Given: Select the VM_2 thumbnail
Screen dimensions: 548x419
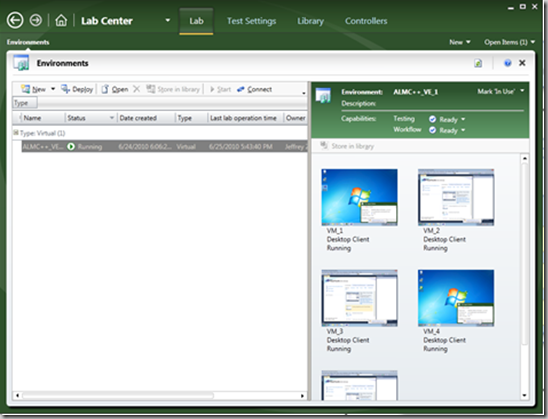Looking at the screenshot, I should click(456, 197).
